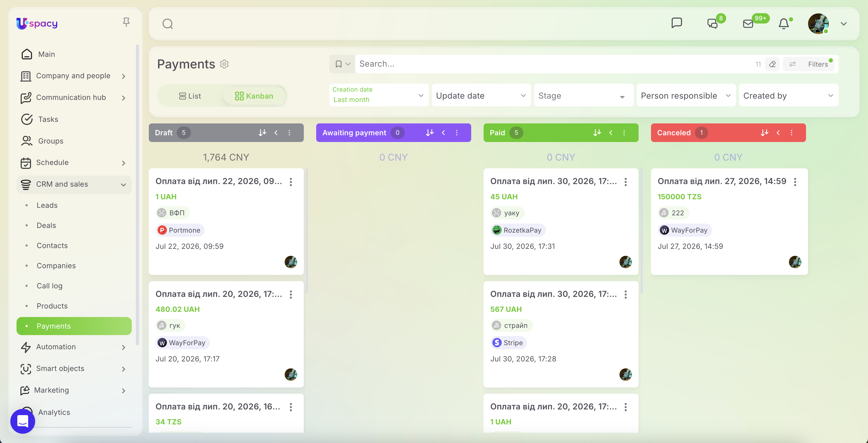Sort the Draft column
This screenshot has width=868, height=443.
262,133
